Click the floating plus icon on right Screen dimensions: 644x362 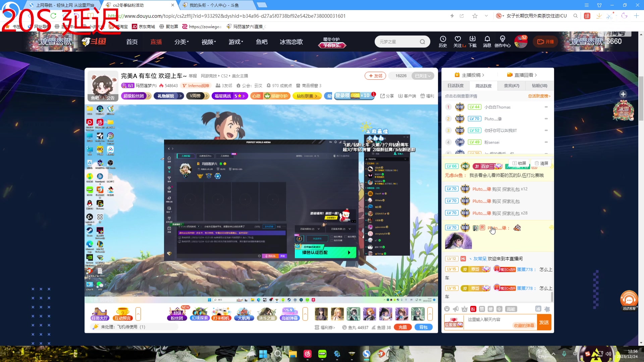click(623, 94)
